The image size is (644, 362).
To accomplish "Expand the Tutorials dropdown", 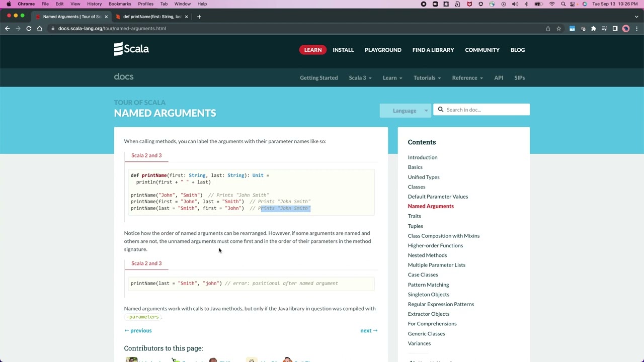I will click(427, 78).
